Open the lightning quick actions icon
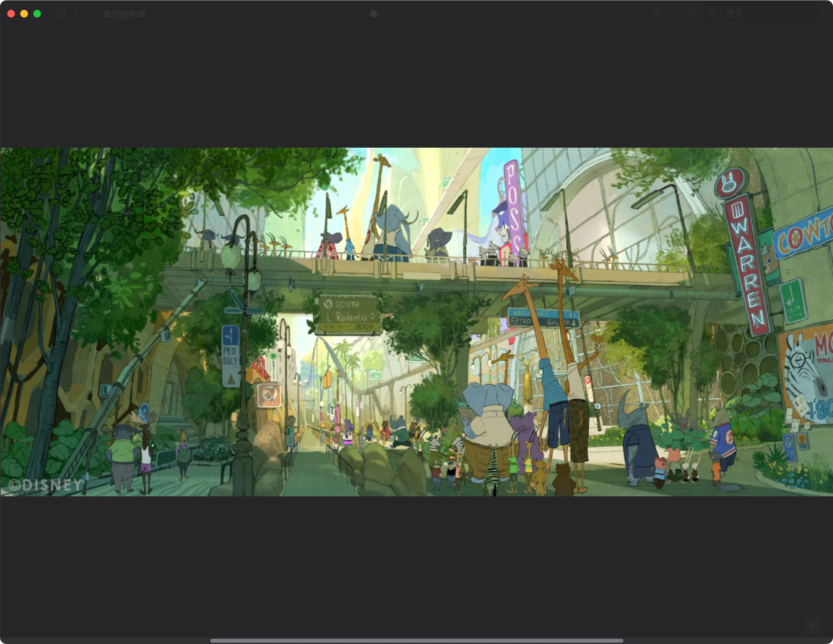 (657, 14)
